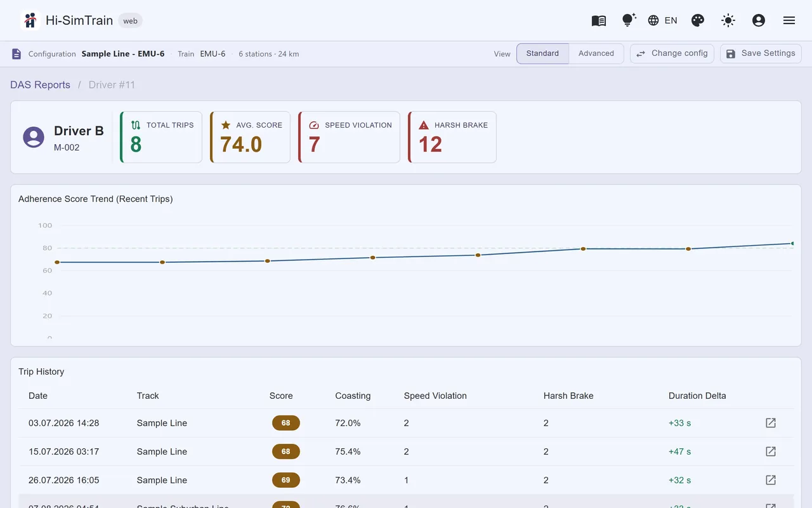Toggle the light/dark mode sun icon
The image size is (812, 508).
[x=728, y=20]
